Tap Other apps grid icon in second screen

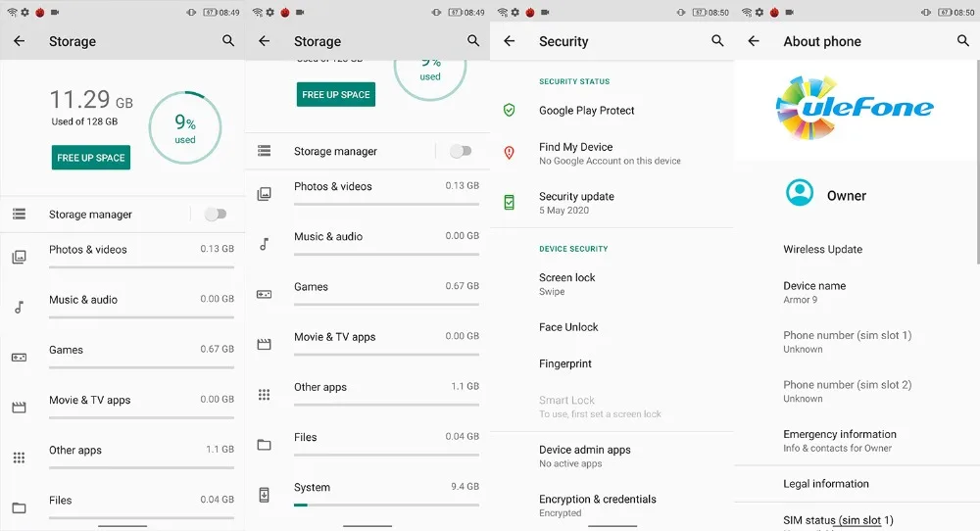pos(265,395)
